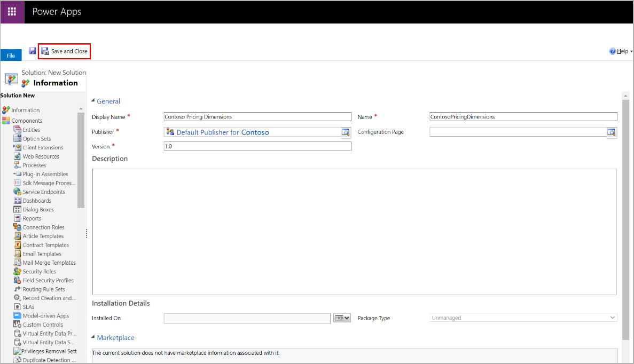Click the Entities icon in sidebar
The height and width of the screenshot is (364, 634).
tap(18, 130)
